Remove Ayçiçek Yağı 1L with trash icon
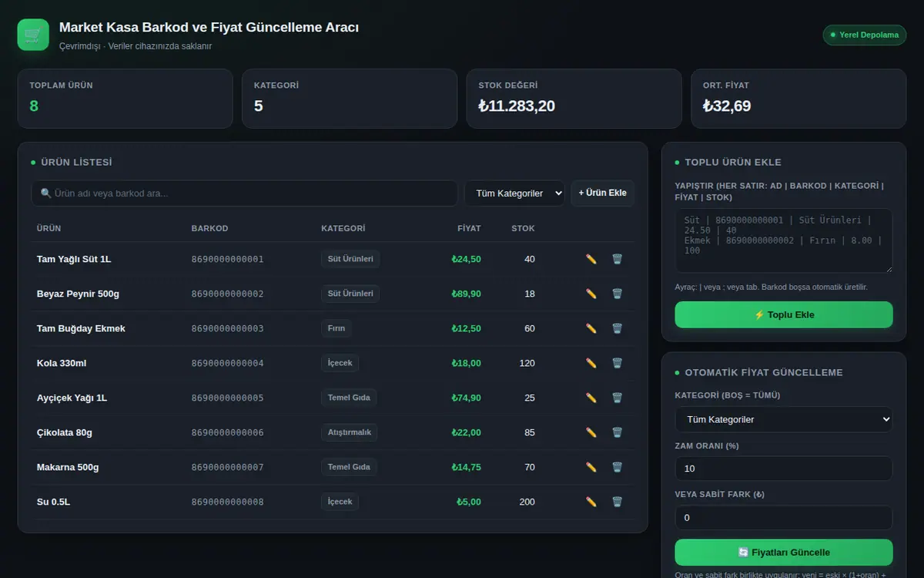Viewport: 924px width, 578px height. (x=617, y=398)
